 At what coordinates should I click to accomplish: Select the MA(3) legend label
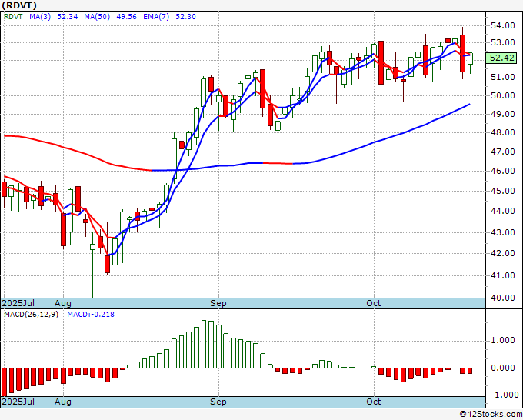(x=40, y=16)
